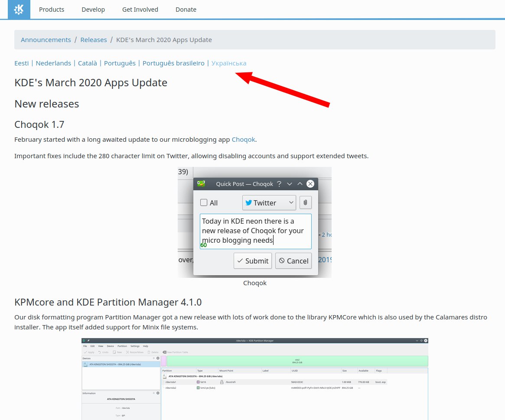Click the KDE gear logo

coord(19,10)
